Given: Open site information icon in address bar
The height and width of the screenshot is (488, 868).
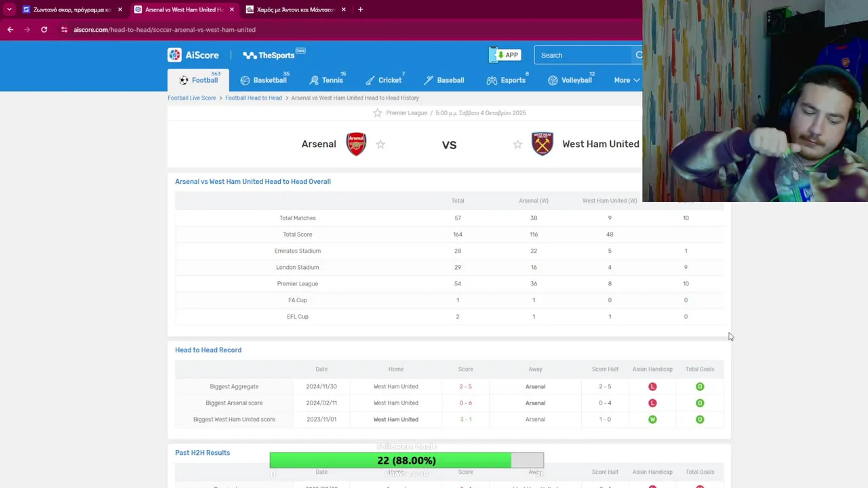Looking at the screenshot, I should [64, 30].
